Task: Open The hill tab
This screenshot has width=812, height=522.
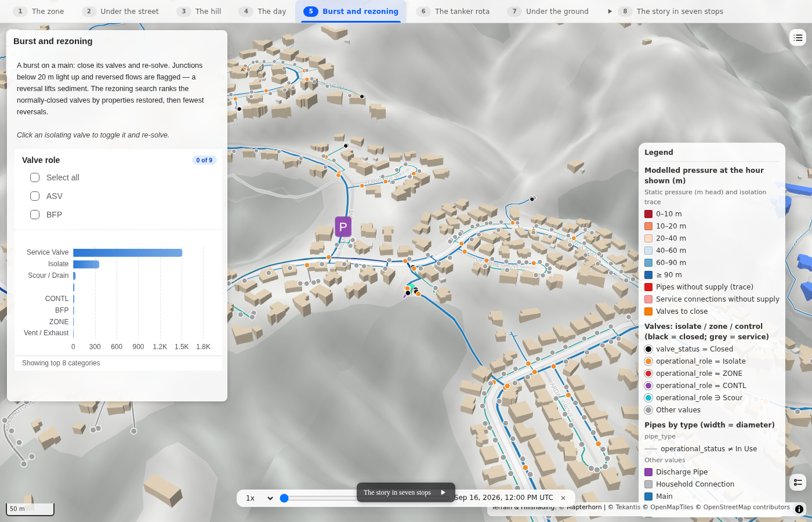Action: tap(200, 12)
